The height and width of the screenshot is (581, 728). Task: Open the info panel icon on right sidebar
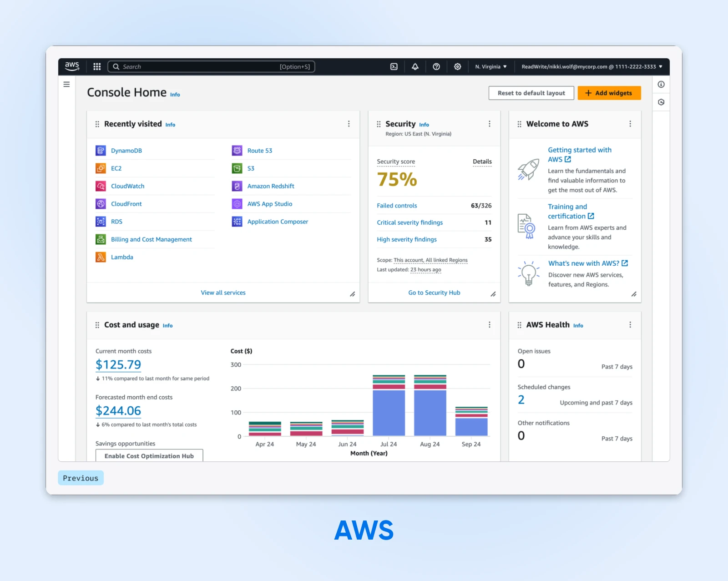click(661, 85)
